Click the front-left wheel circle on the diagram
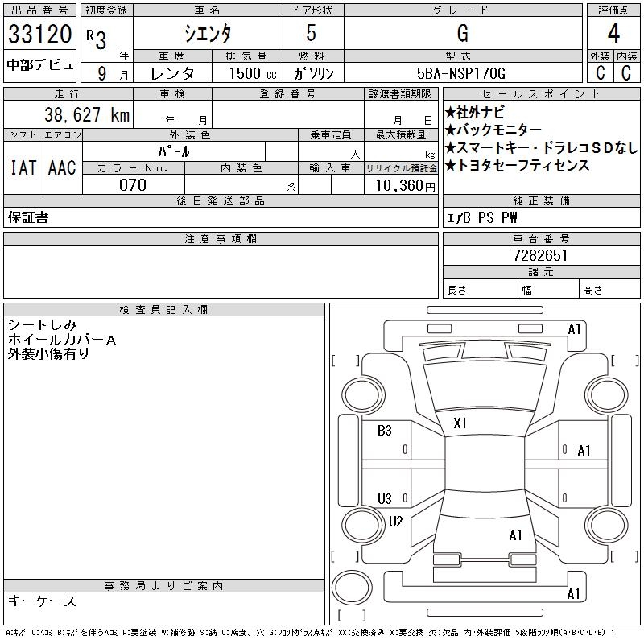Image resolution: width=644 pixels, height=644 pixels. (x=357, y=393)
